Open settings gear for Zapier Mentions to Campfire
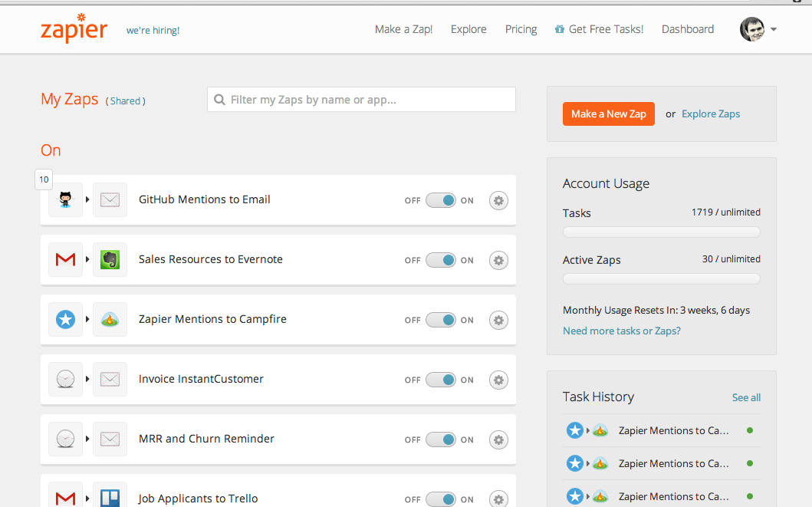 498,320
